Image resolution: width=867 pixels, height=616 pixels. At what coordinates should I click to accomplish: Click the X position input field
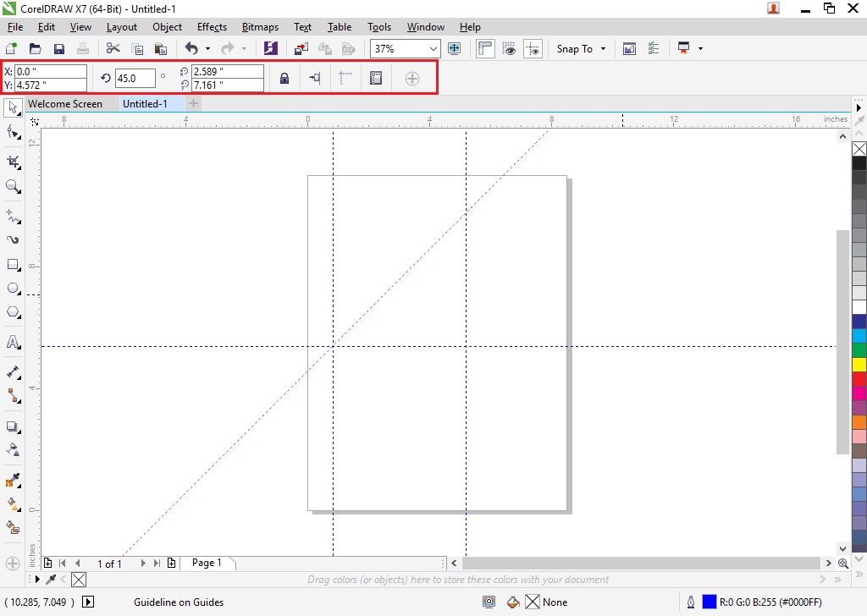51,71
